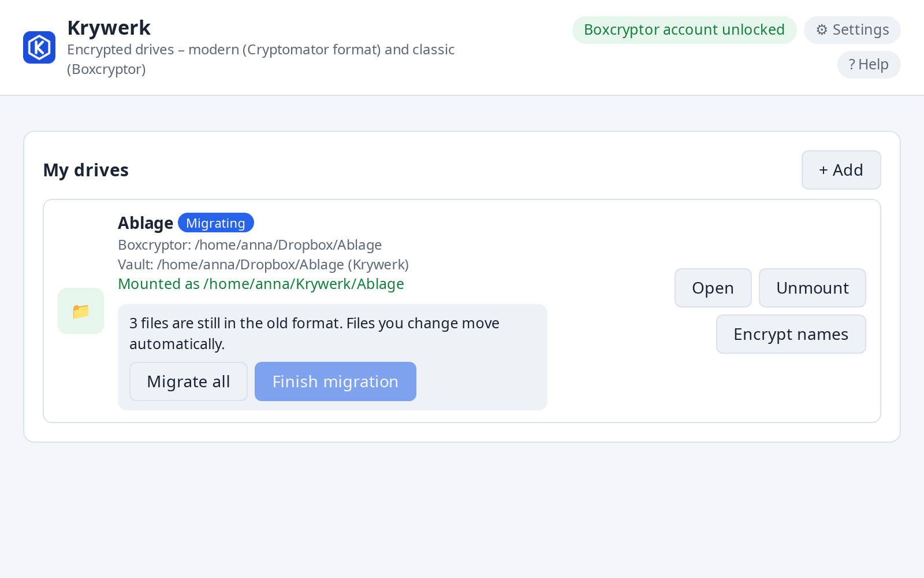Click the Ablage drive name

click(x=146, y=223)
